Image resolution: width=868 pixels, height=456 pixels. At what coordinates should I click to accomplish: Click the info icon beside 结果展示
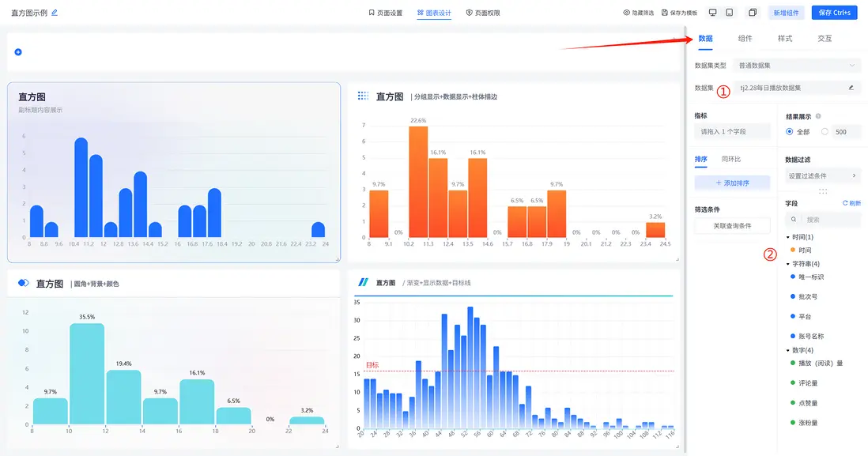click(818, 116)
